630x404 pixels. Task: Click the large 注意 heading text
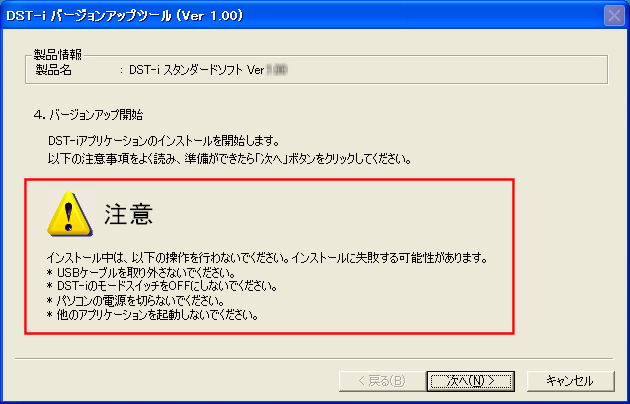(129, 214)
